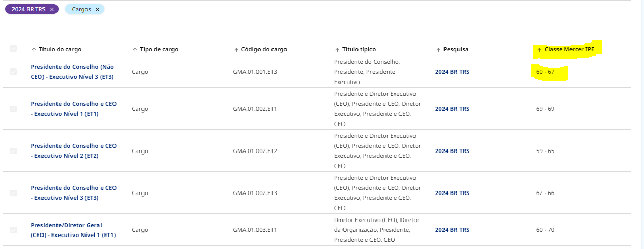Screen dimensions: 644x249
Task: Sort by Código do cargo arrow
Action: pos(236,50)
